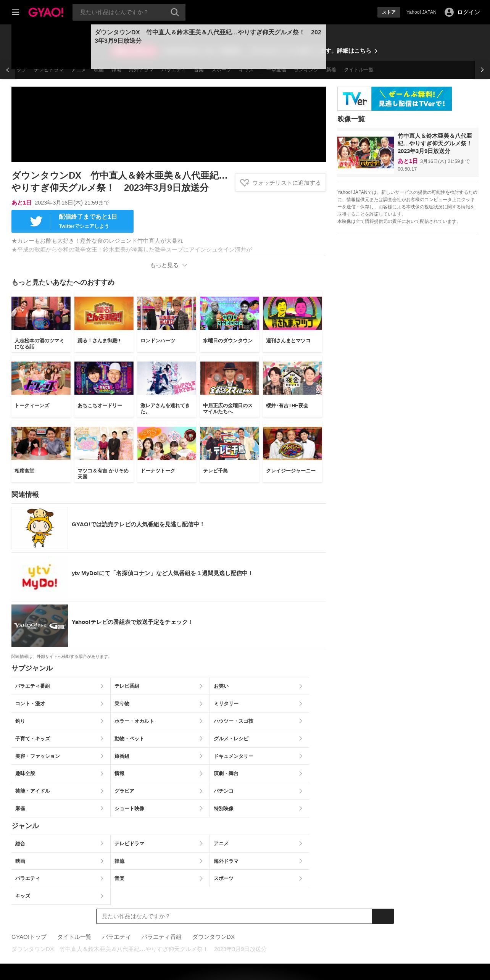
Task: Share on Twitter via bird button
Action: click(73, 221)
